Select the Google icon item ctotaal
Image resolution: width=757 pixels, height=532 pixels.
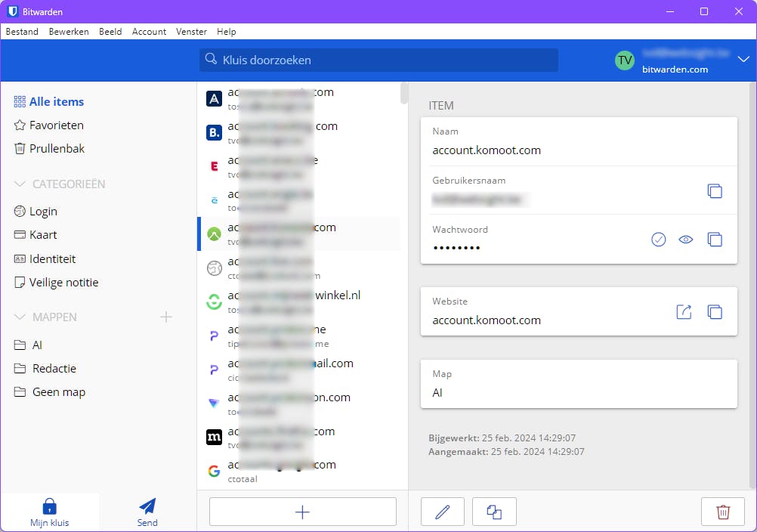pos(299,472)
